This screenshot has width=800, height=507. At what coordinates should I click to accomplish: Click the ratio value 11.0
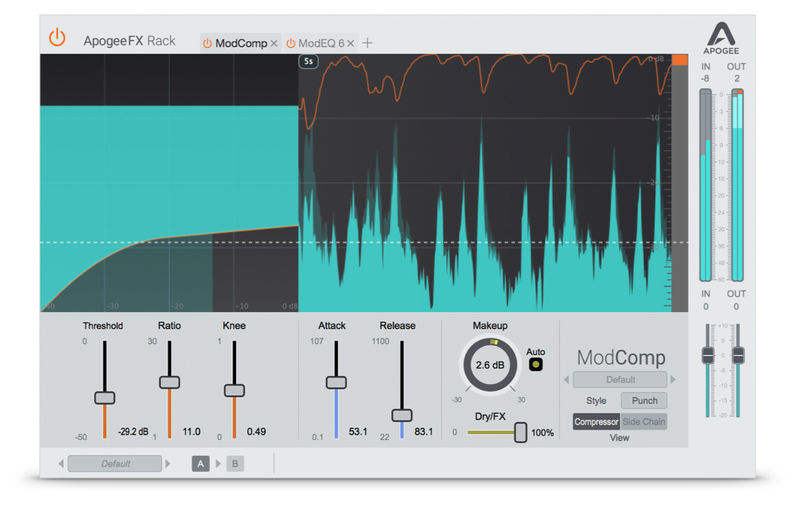(191, 432)
